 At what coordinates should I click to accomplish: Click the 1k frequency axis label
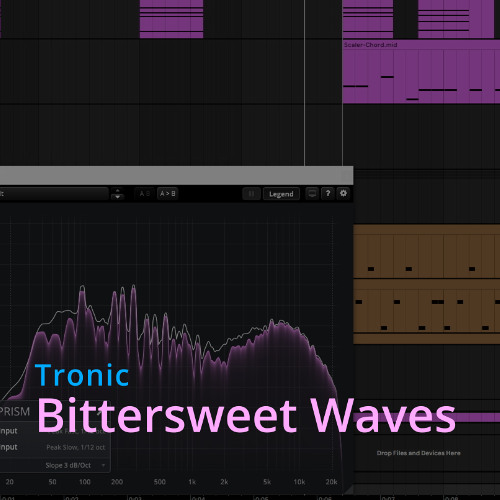click(x=192, y=482)
